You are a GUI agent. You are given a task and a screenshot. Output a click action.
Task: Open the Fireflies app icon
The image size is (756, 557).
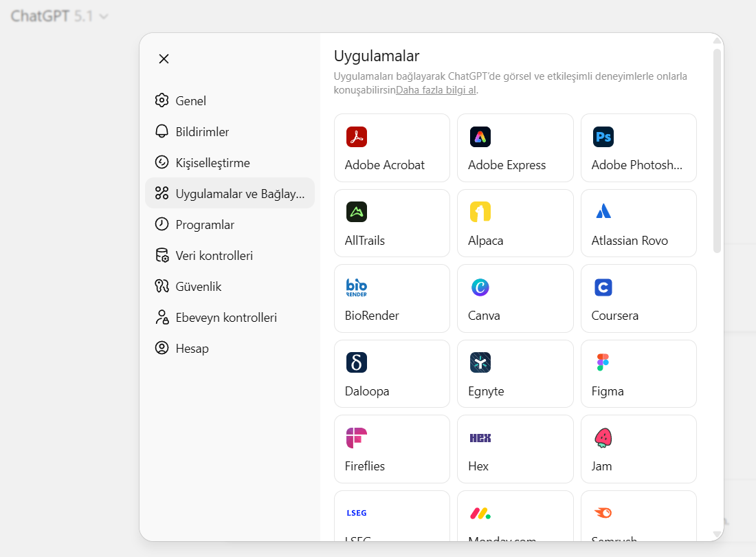click(356, 438)
